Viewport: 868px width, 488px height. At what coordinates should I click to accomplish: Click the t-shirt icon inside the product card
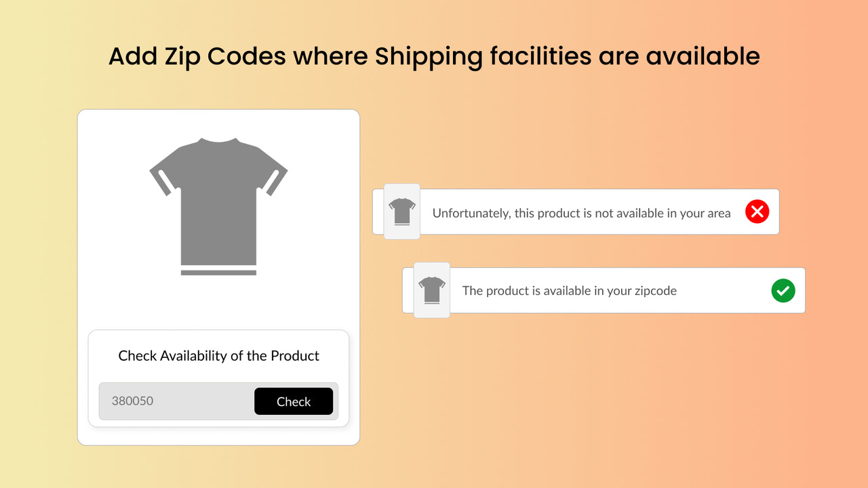pyautogui.click(x=218, y=207)
